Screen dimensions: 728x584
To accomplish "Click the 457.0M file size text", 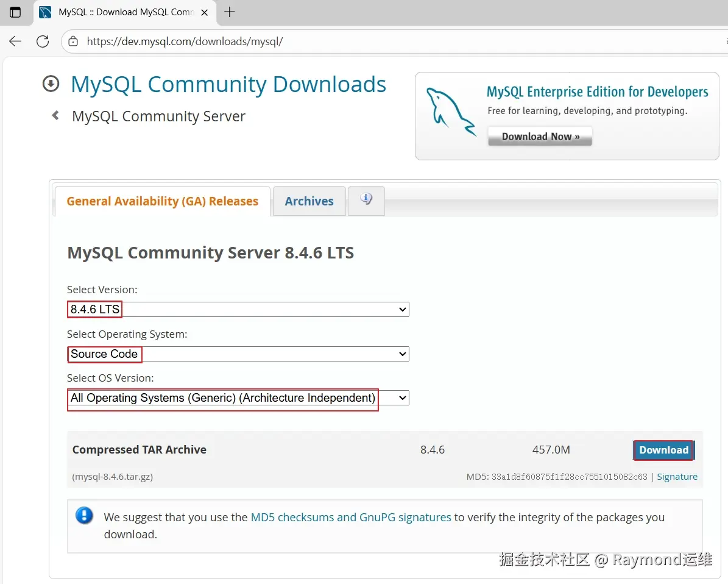I will 551,450.
